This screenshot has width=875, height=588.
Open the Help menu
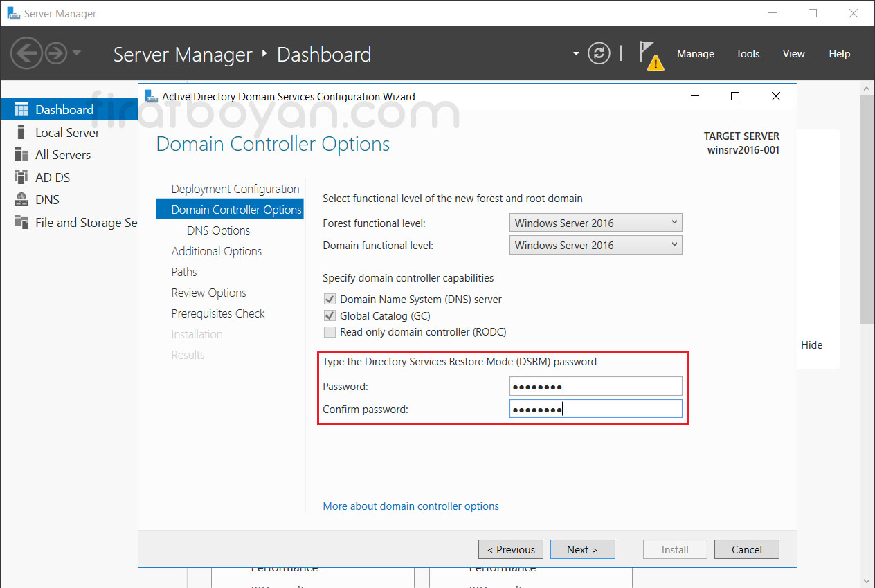[x=839, y=54]
